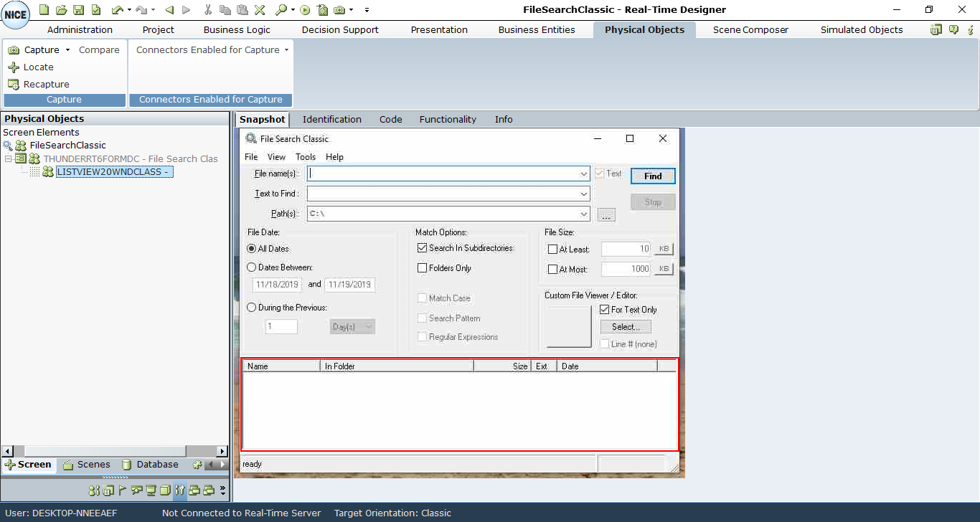The image size is (980, 522).
Task: Click the Compare button in Capture group
Action: pos(99,50)
